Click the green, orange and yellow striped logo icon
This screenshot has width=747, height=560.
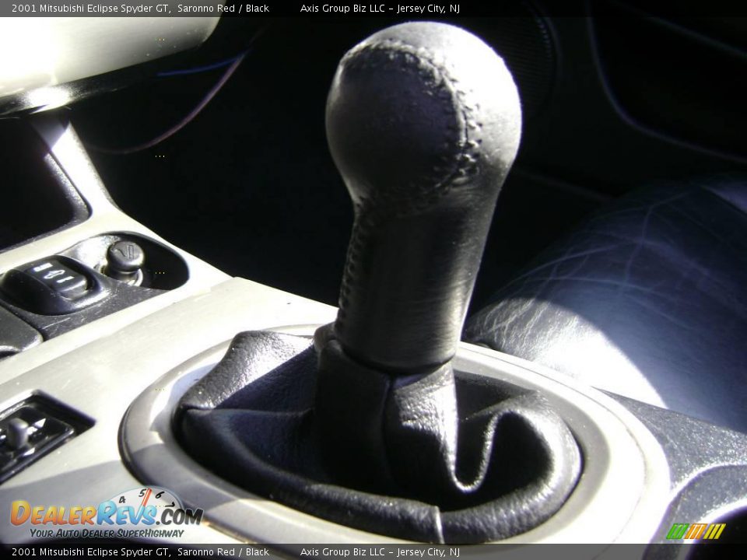tap(696, 531)
